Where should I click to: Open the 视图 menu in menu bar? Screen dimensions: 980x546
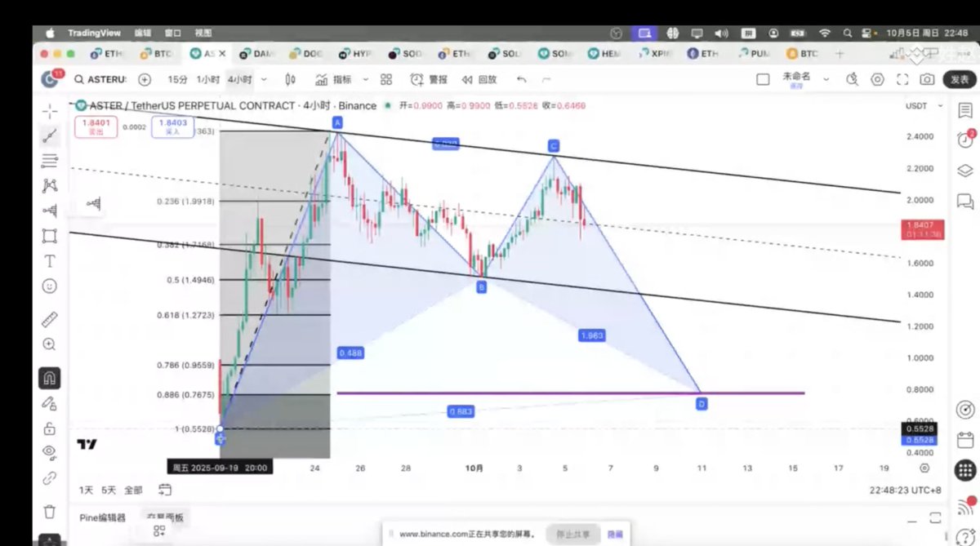[x=203, y=33]
